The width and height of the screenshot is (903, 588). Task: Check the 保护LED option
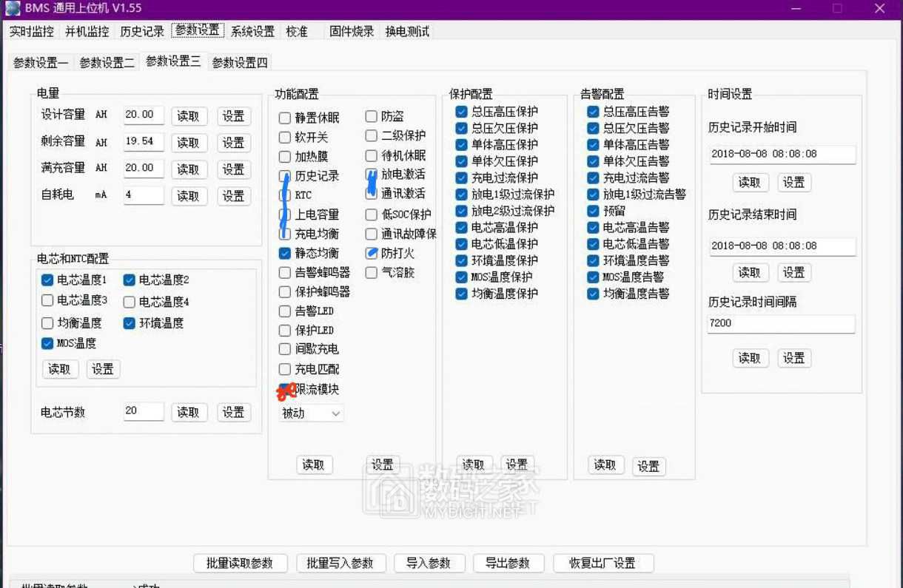(285, 331)
